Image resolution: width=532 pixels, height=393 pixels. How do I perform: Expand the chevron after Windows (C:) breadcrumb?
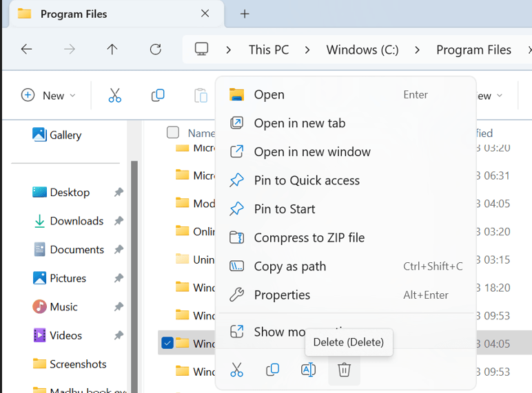[418, 50]
